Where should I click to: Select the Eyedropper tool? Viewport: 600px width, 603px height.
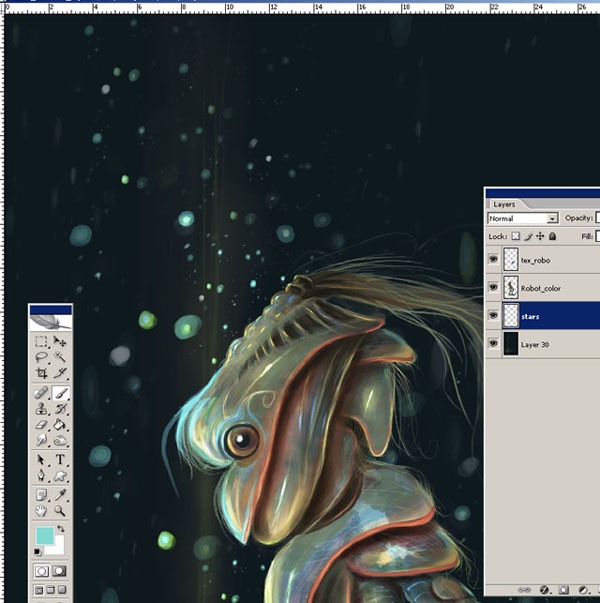point(60,495)
